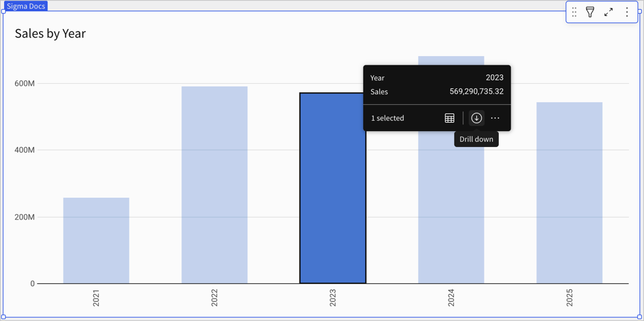Click the Sigma Docs label tag

[x=26, y=6]
